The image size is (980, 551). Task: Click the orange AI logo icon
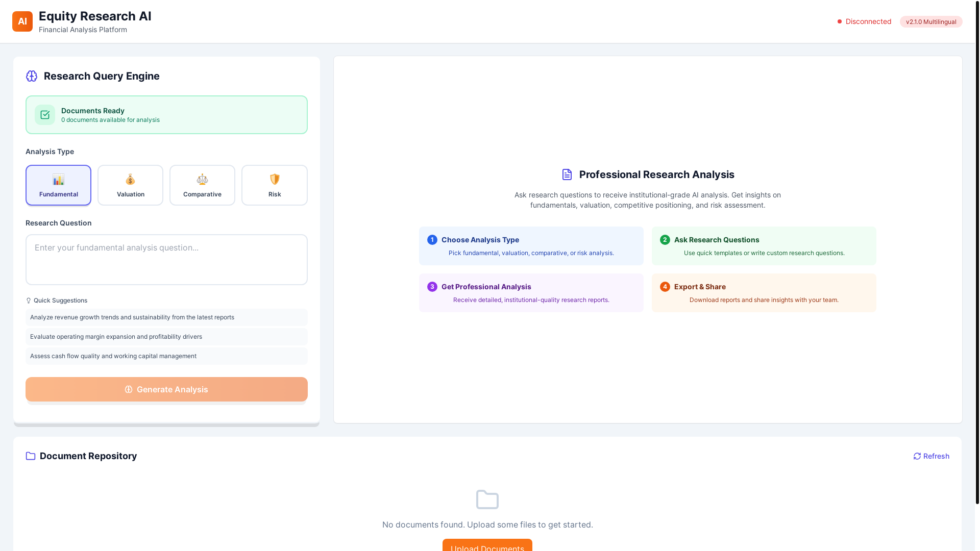click(x=22, y=21)
